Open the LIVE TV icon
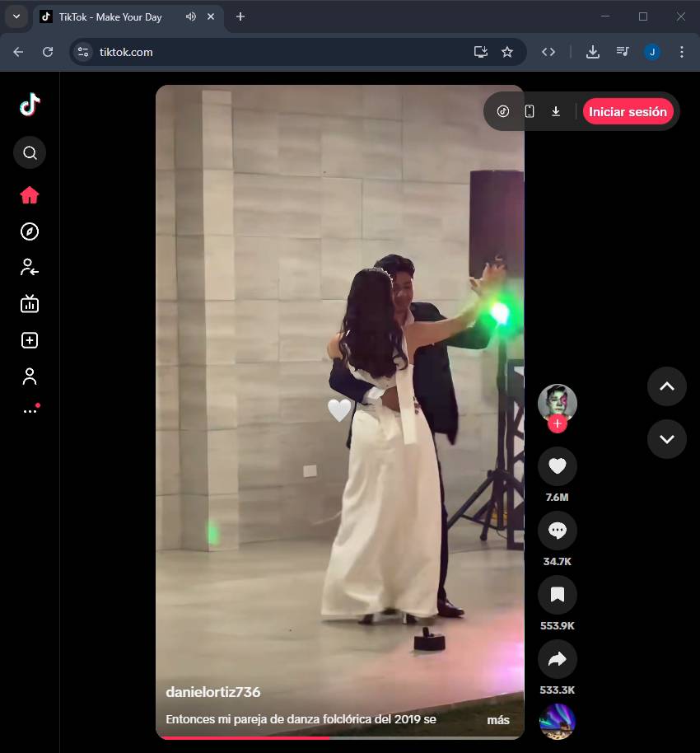 pos(30,304)
